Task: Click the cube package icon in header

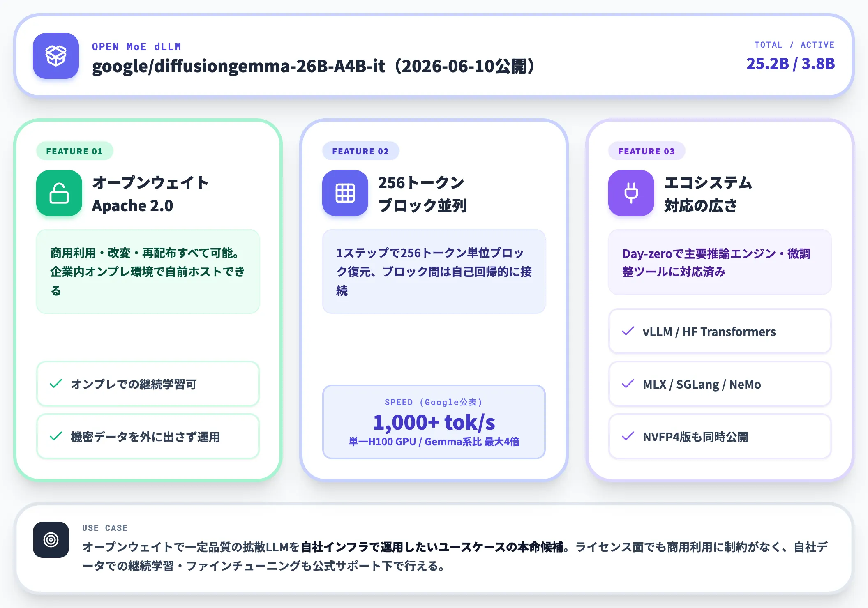Action: pos(56,56)
